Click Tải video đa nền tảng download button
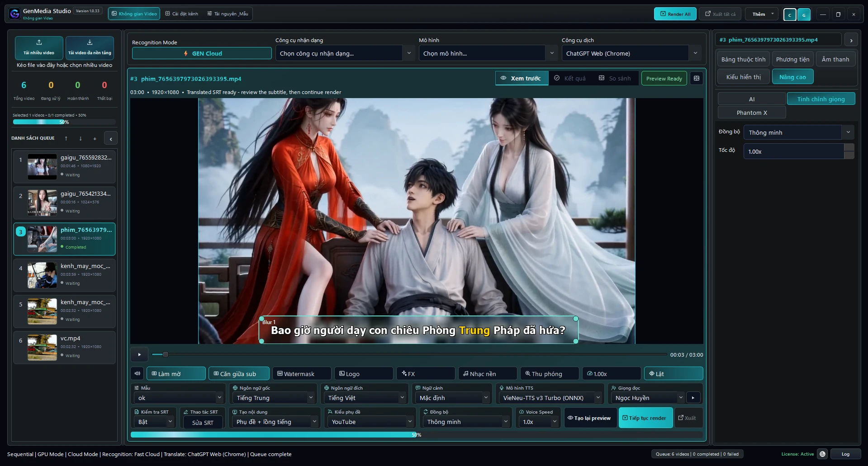 pos(90,48)
